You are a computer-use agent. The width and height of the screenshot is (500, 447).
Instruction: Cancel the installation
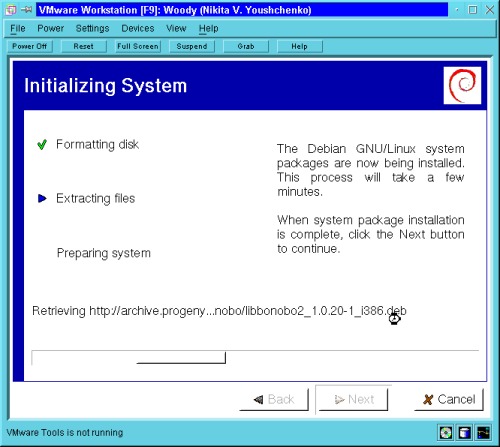pos(449,399)
